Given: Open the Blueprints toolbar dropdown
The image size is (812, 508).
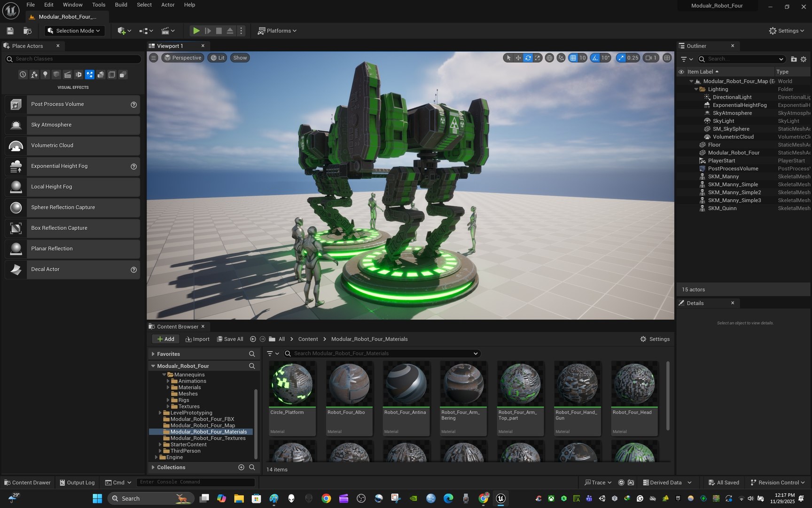Looking at the screenshot, I should (x=146, y=31).
